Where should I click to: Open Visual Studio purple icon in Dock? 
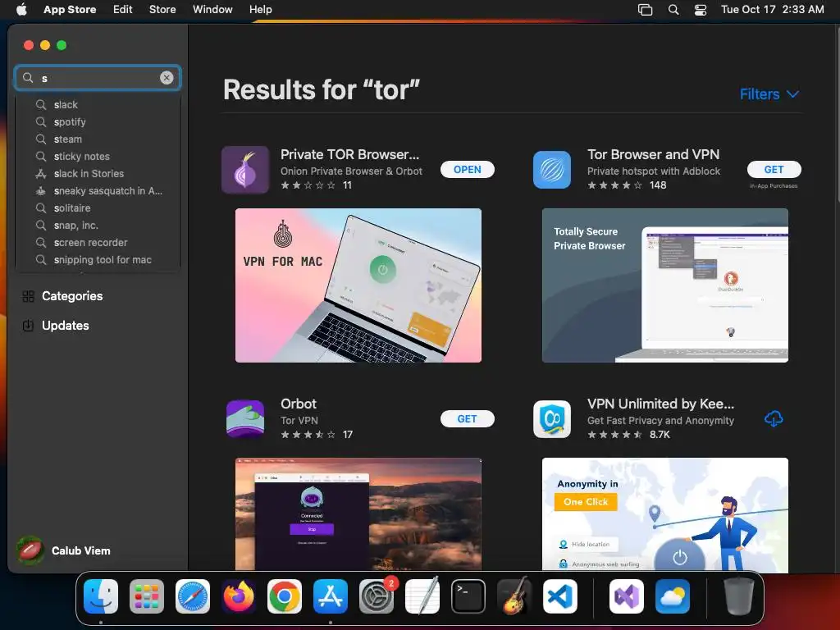626,596
